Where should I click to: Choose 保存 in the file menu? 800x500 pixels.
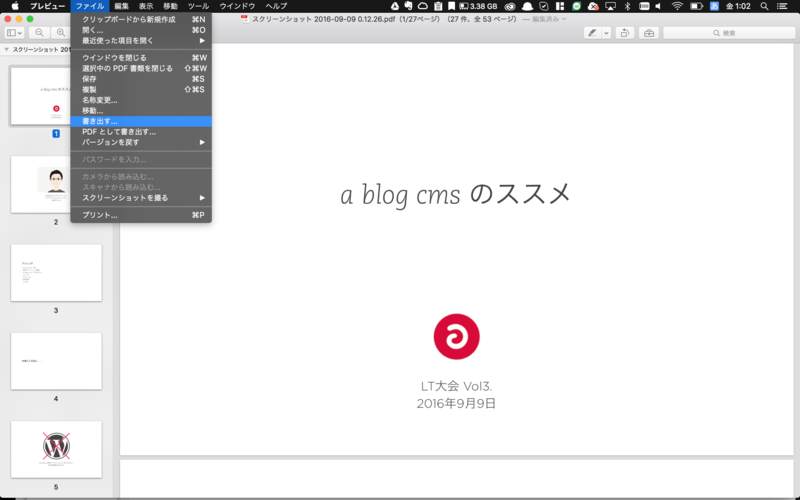click(x=141, y=79)
